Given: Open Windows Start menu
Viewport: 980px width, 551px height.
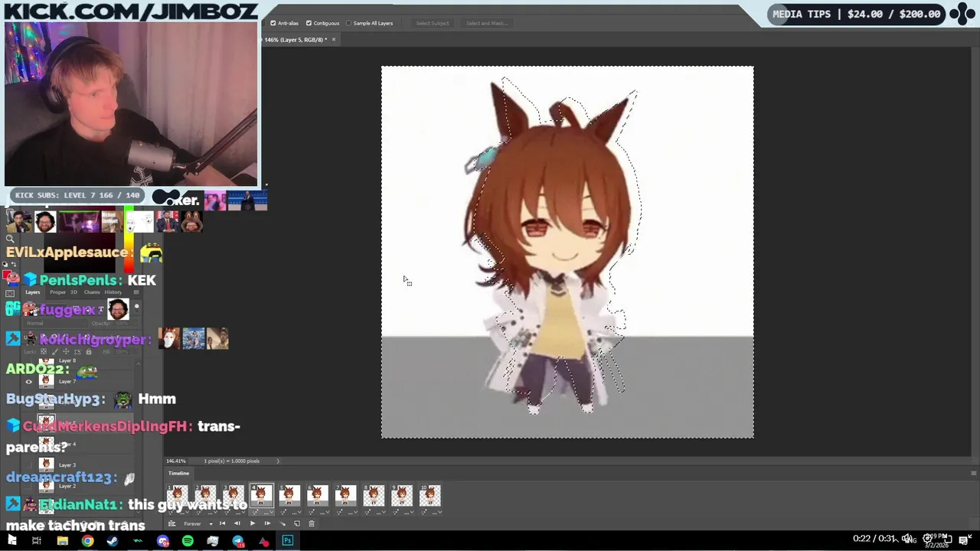Looking at the screenshot, I should pos(11,541).
